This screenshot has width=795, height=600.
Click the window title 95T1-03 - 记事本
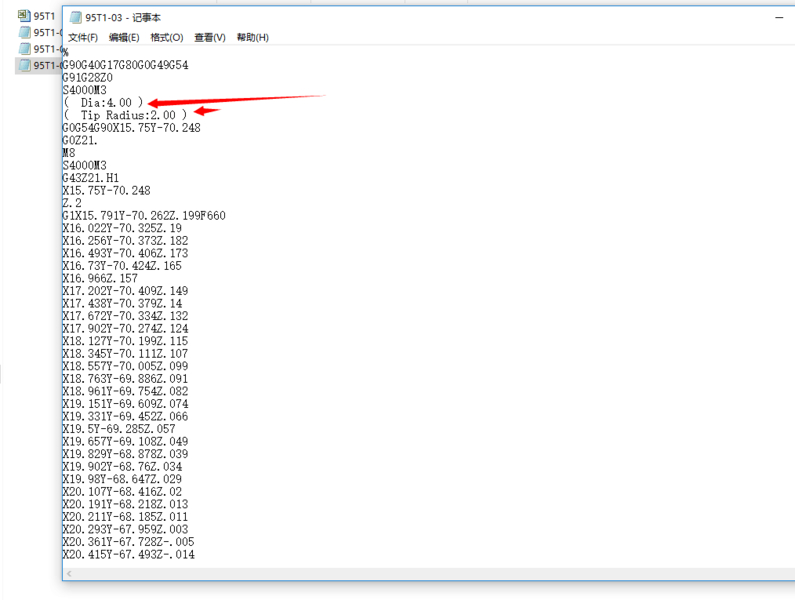click(x=123, y=18)
